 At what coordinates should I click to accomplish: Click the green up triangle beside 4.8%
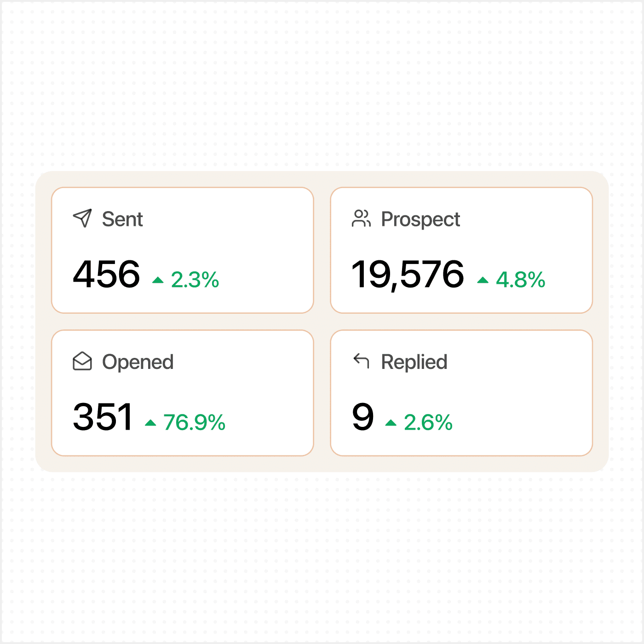[x=483, y=280]
